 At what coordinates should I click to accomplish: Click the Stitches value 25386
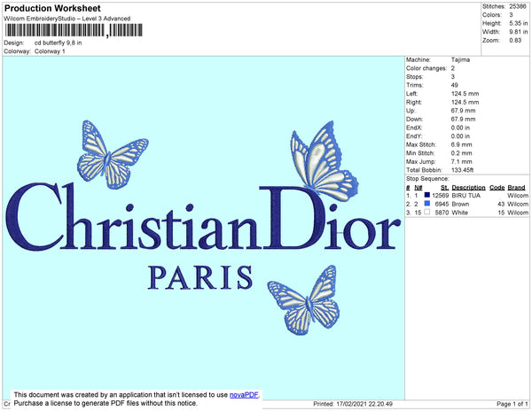point(518,6)
